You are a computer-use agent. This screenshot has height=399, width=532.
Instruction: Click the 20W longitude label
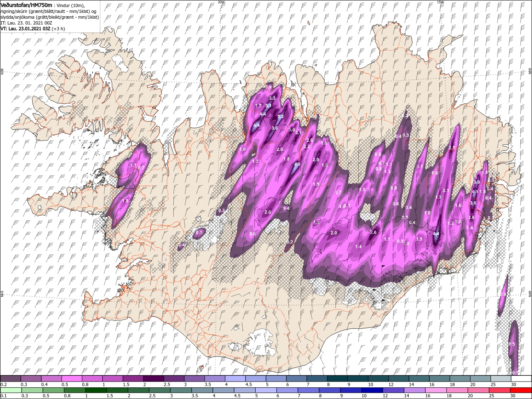221,2
